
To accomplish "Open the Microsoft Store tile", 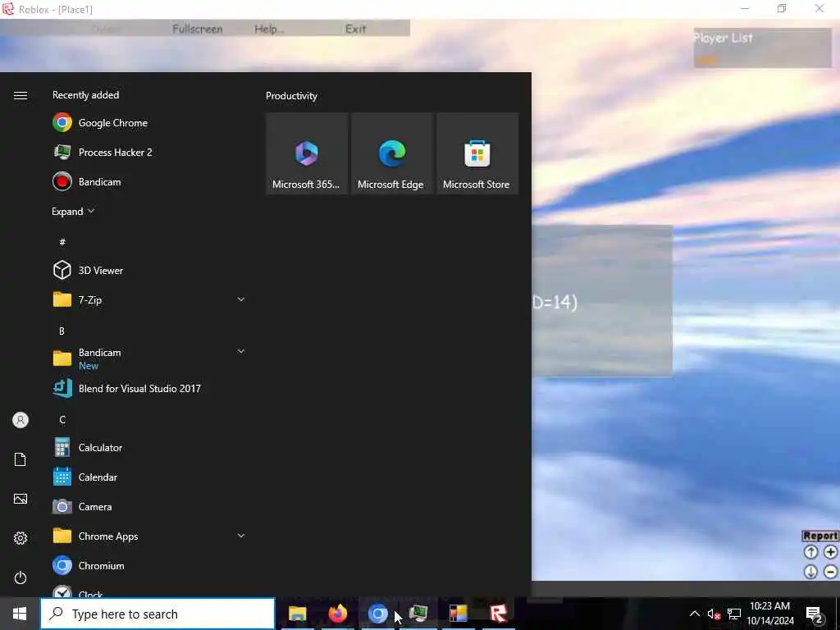I will (477, 153).
